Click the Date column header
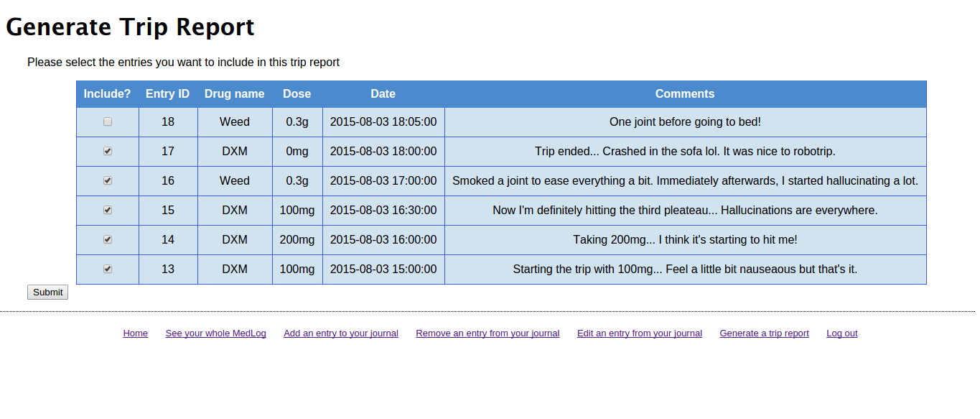Viewport: 980px width, 419px height. coord(383,94)
